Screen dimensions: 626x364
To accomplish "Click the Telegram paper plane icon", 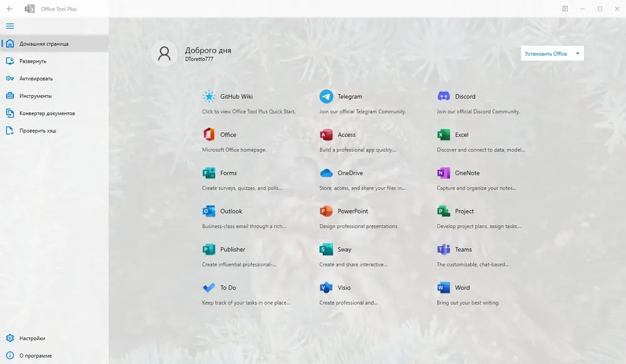I will coord(326,96).
